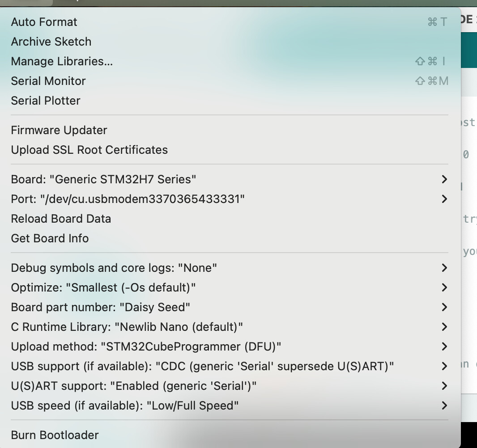477x448 pixels.
Task: Expand the Optimize Smallest option submenu
Action: (x=103, y=287)
